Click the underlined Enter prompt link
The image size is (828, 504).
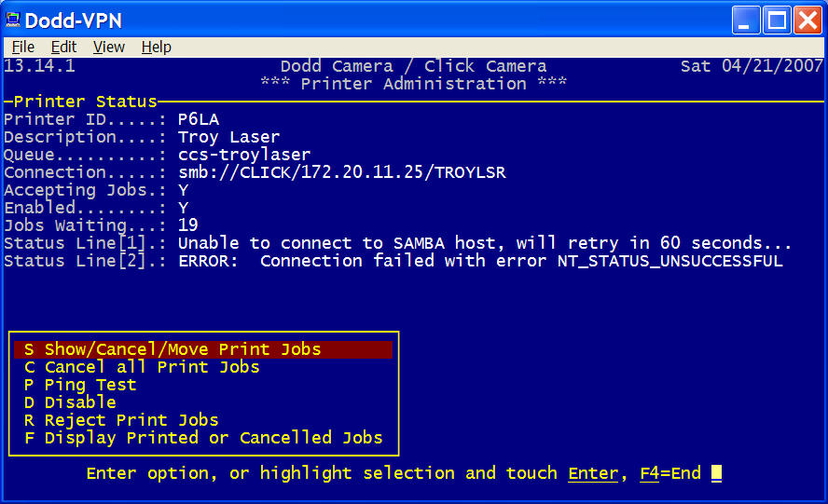point(592,473)
